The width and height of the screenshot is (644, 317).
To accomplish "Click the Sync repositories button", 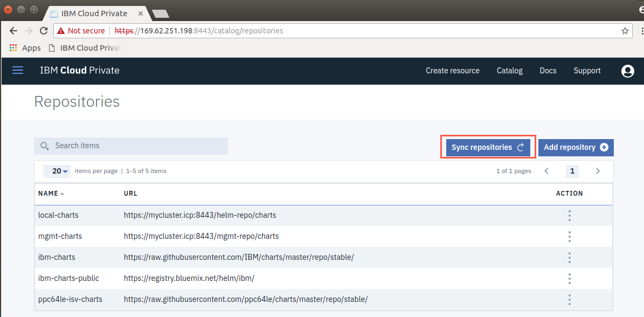I will pos(488,147).
